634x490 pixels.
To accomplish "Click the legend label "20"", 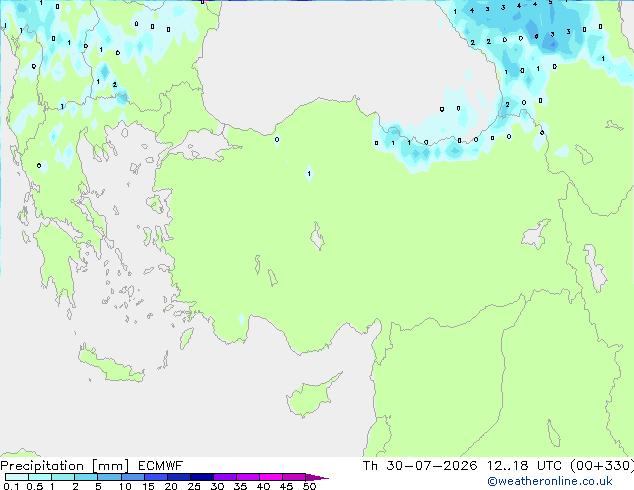I will click(171, 486).
